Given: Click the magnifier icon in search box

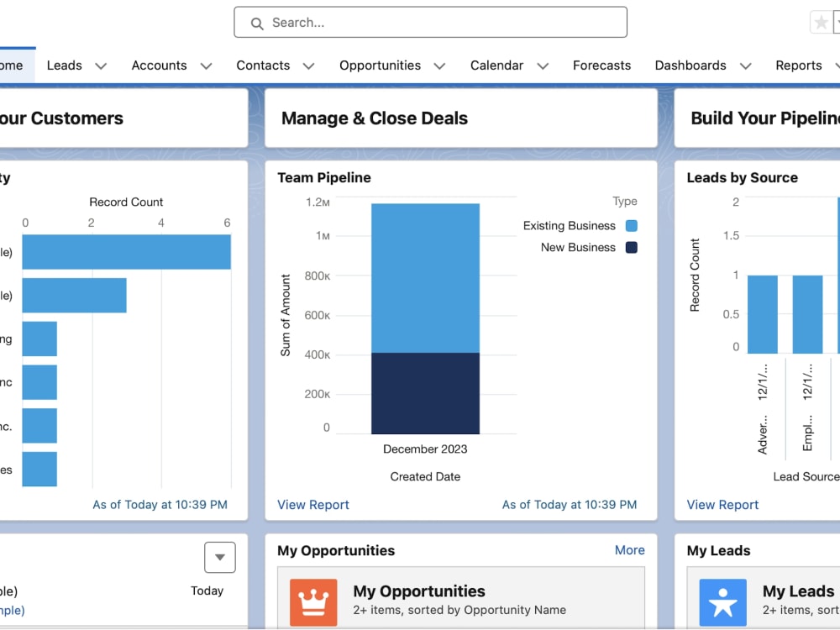Looking at the screenshot, I should pos(257,24).
